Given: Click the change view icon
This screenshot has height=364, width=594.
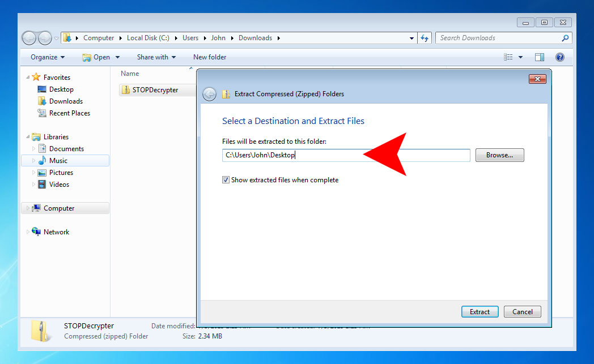Looking at the screenshot, I should click(508, 57).
